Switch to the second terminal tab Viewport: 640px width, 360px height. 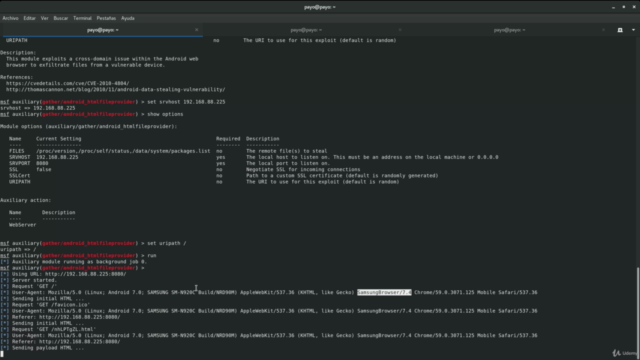pos(306,30)
